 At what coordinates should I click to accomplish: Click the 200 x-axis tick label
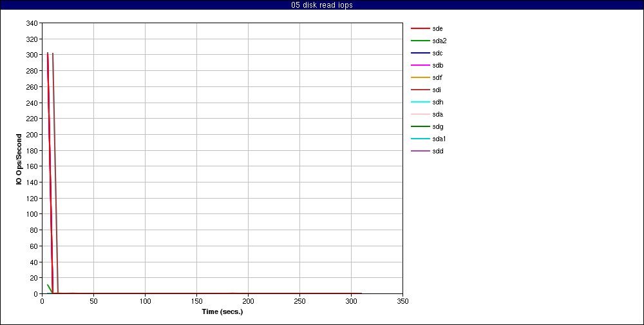click(x=248, y=302)
